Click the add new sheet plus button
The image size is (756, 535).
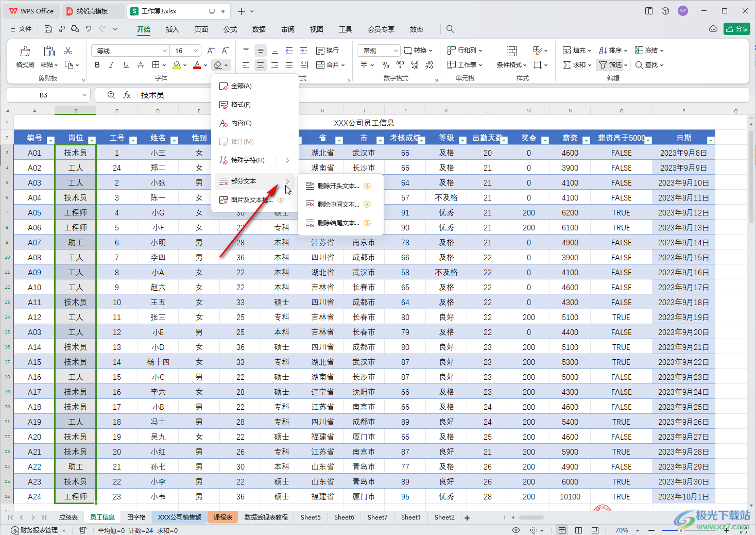(x=467, y=517)
